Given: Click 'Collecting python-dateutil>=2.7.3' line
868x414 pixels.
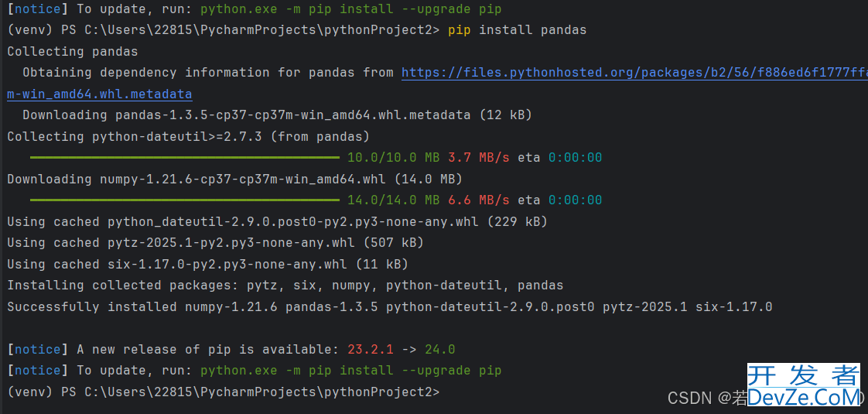Looking at the screenshot, I should (x=188, y=137).
